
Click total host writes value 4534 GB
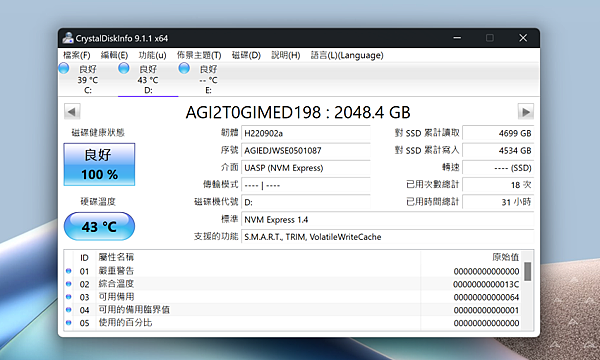click(x=498, y=150)
